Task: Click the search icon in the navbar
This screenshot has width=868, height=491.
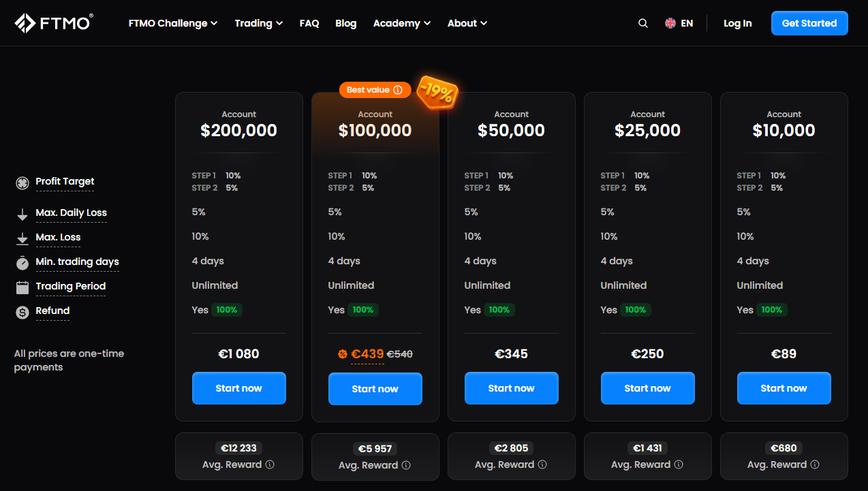Action: [642, 22]
